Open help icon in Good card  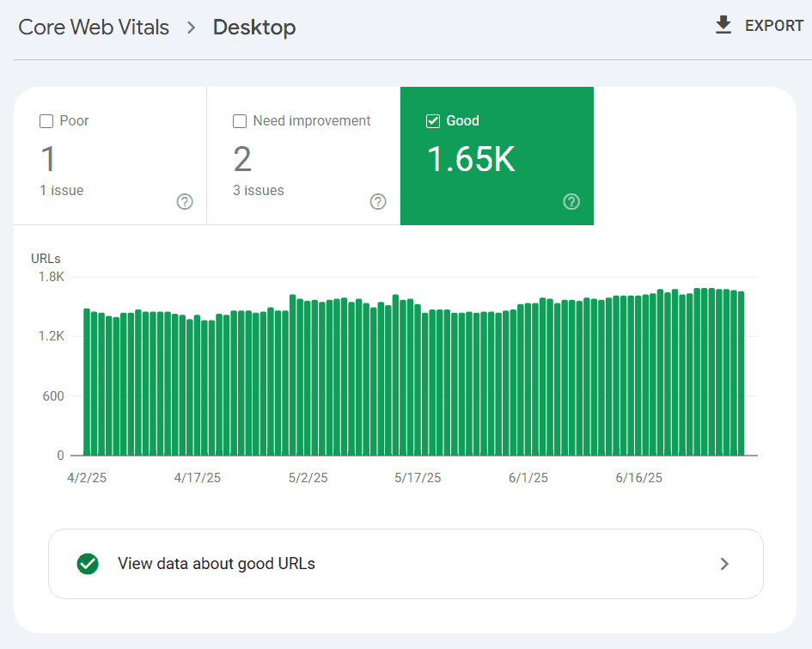point(571,201)
